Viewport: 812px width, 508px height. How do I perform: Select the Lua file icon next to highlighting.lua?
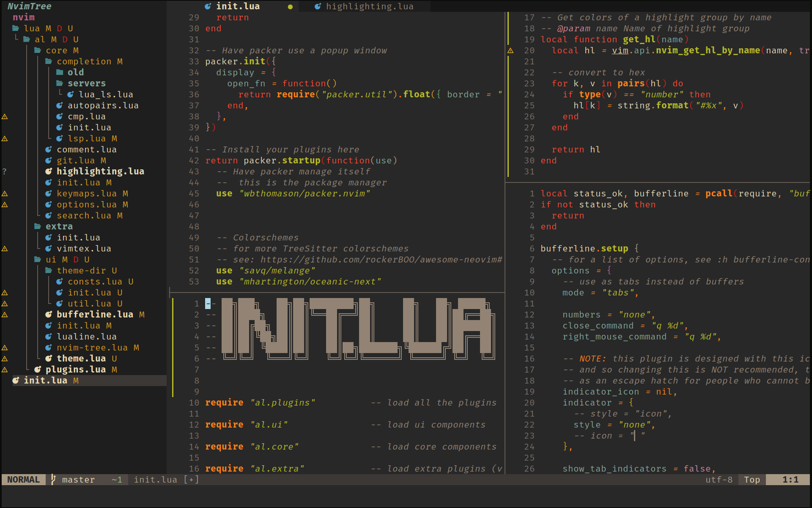tap(49, 172)
